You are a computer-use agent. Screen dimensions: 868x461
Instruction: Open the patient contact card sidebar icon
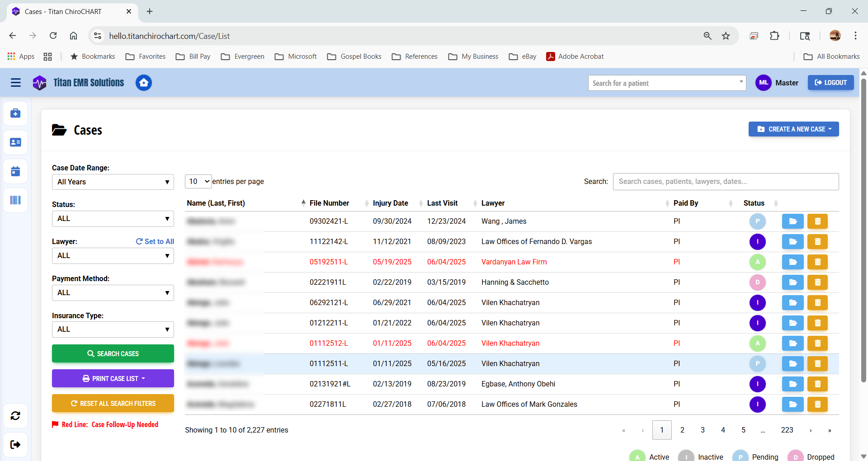15,142
